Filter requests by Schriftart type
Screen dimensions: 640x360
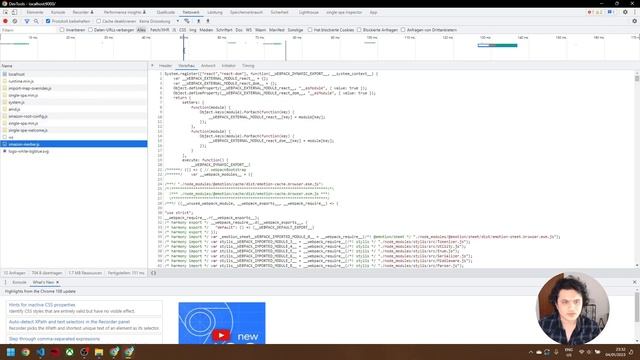(224, 30)
